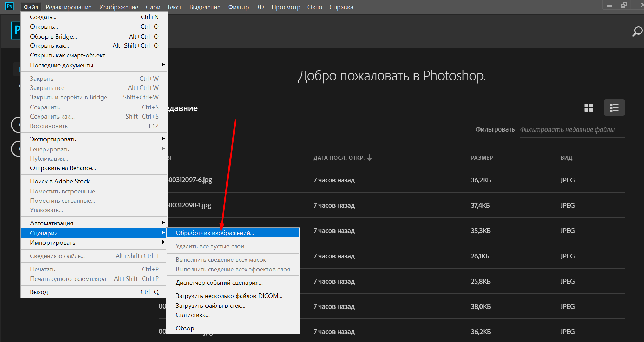Select Загрузить несколько файлов DICOM... item
Viewport: 644px width, 342px height.
[233, 296]
